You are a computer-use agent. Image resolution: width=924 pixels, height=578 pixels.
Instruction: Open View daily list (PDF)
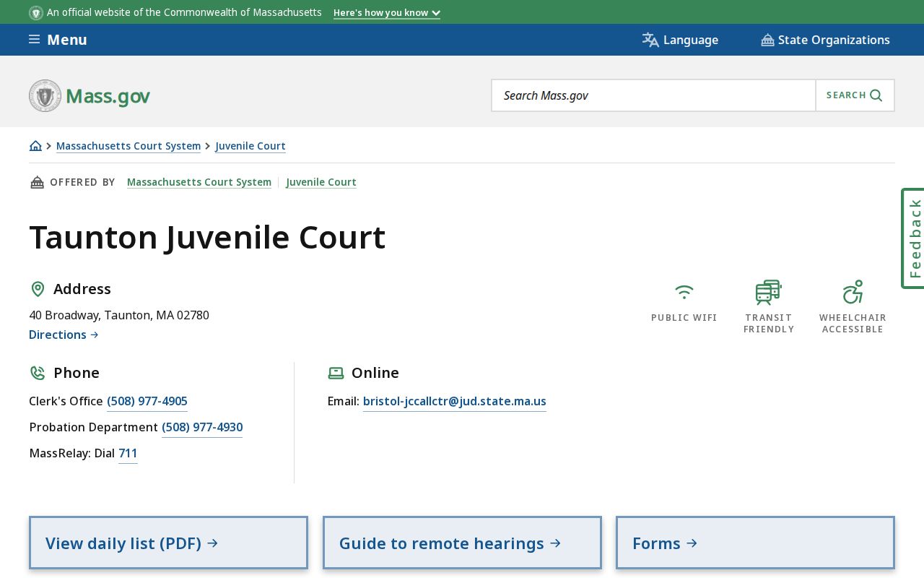[168, 543]
